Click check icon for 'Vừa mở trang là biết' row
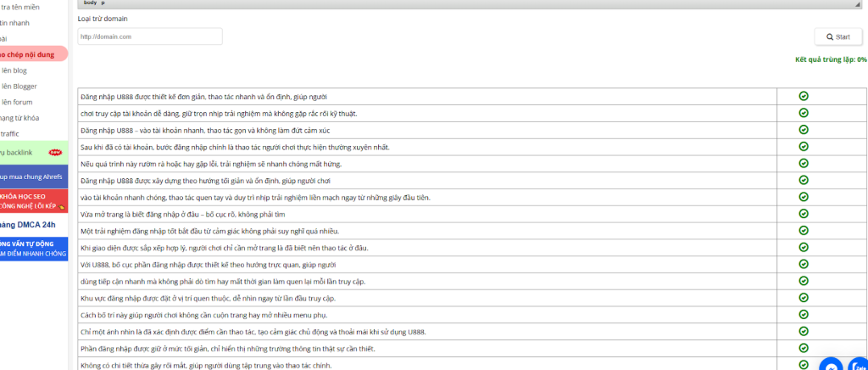Viewport: 868px width, 370px height. click(x=804, y=213)
